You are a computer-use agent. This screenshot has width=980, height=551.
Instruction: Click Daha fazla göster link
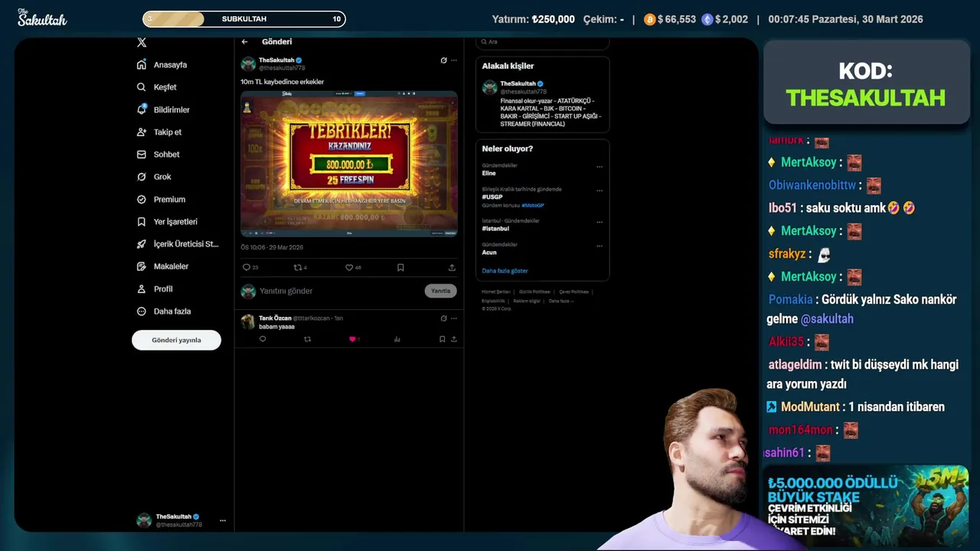[x=505, y=271]
